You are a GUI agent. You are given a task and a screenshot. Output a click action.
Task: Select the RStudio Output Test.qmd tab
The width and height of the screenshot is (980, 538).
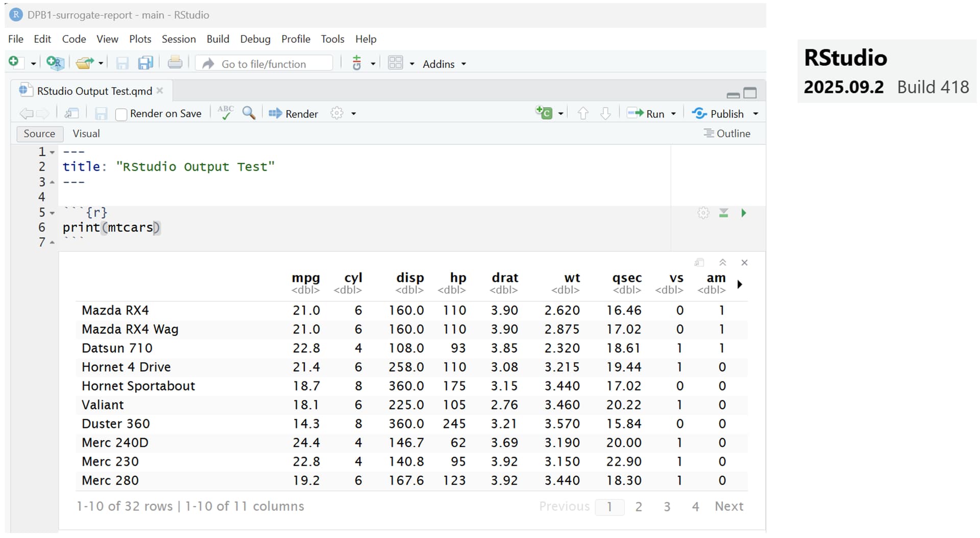[x=94, y=91]
